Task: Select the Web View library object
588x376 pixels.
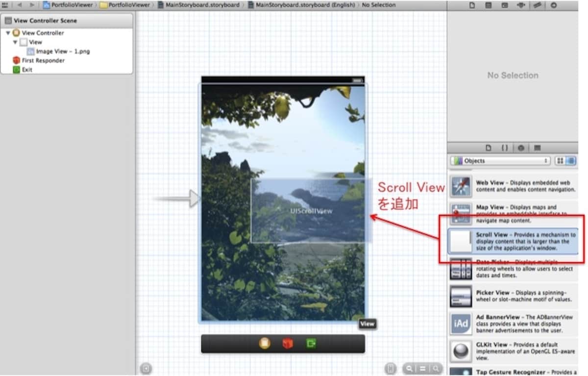Action: click(x=513, y=186)
